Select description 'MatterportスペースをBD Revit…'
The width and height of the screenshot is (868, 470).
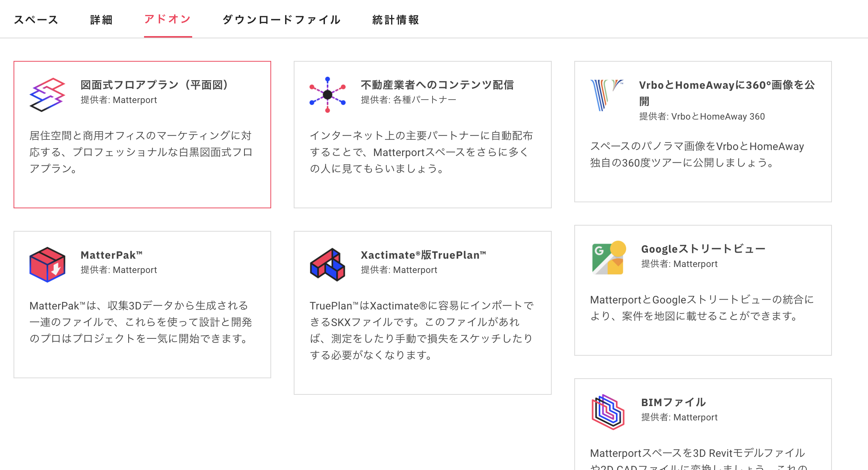pyautogui.click(x=699, y=459)
